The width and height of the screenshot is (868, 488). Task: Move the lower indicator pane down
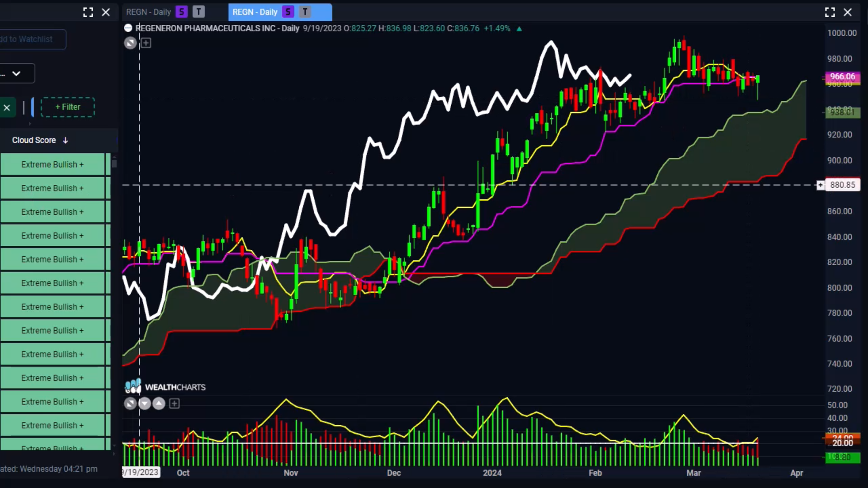(x=145, y=403)
